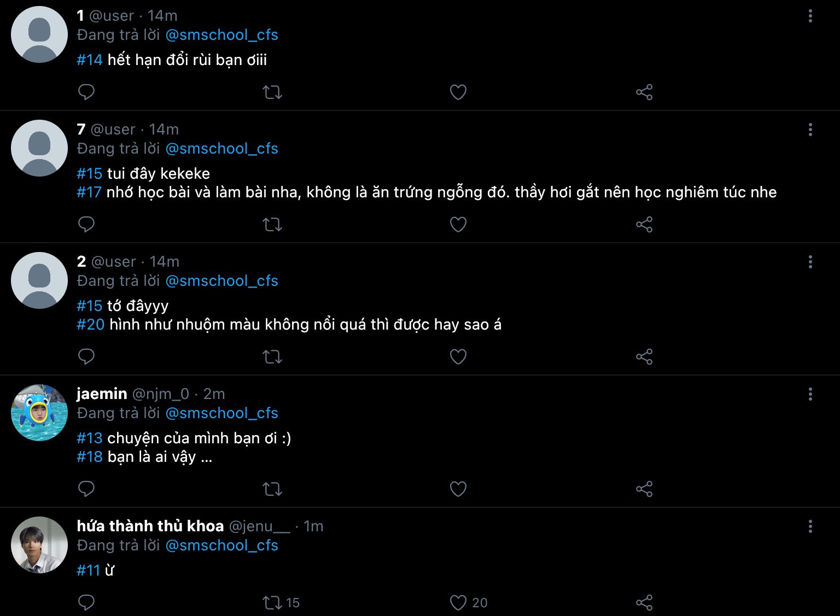Image resolution: width=840 pixels, height=616 pixels.
Task: Open more options on 'hứa thành thủ khoa' tweet
Action: point(810,526)
